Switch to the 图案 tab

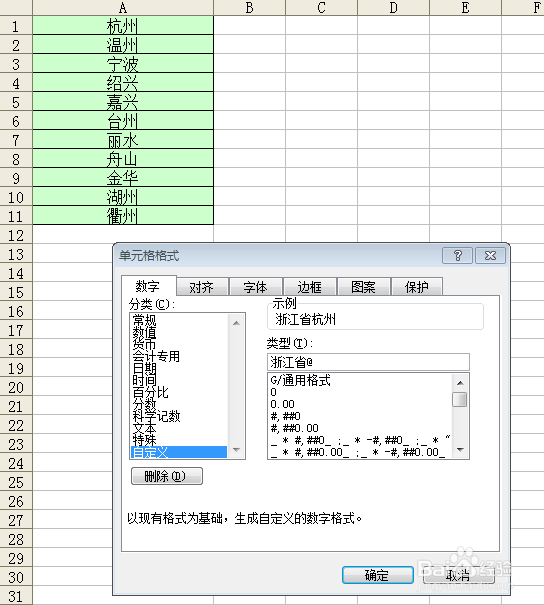tap(363, 287)
